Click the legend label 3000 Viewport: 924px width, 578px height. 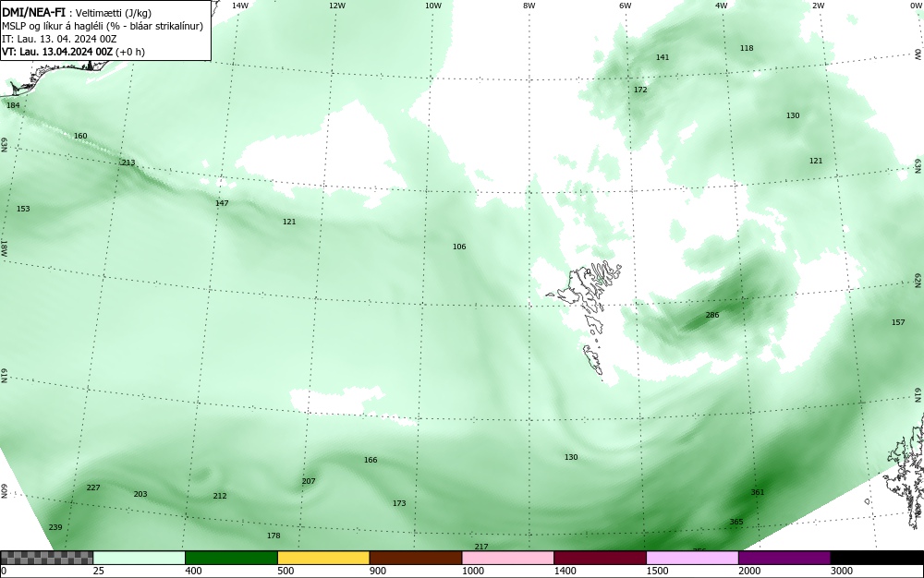pyautogui.click(x=842, y=571)
